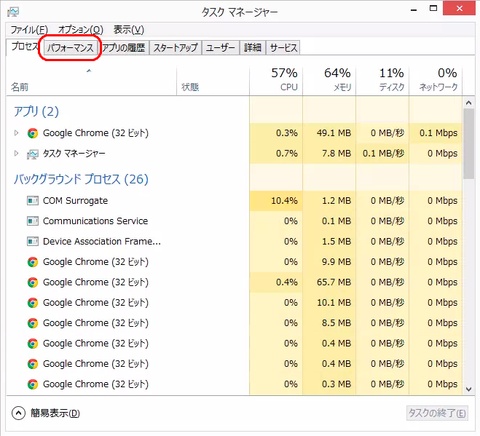Switch to the パフォーマンス tab

tap(70, 48)
